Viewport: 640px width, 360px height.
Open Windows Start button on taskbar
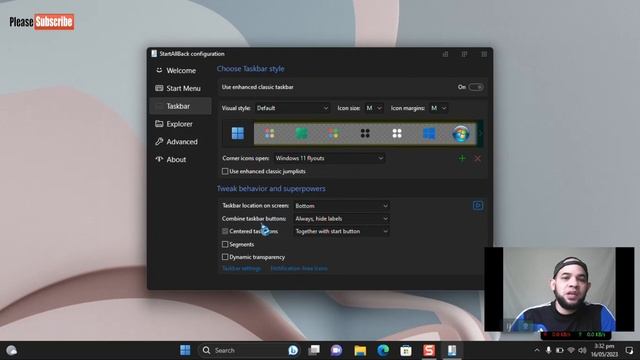185,350
